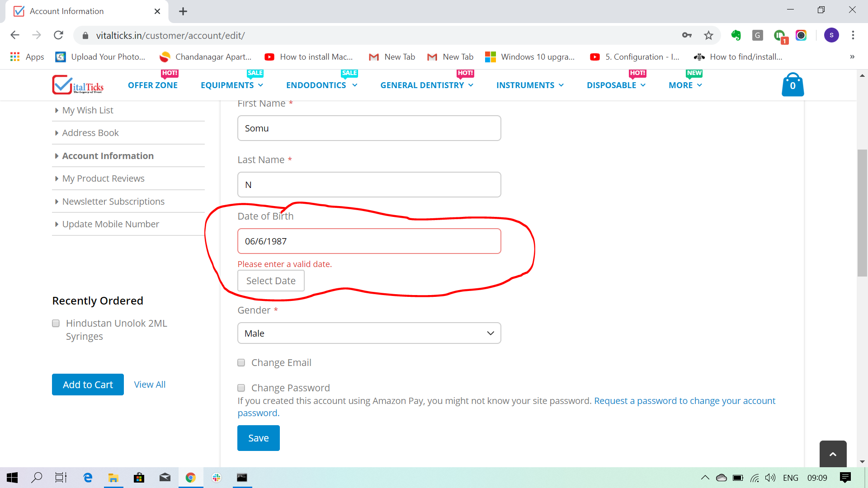Click the saved passwords key icon

click(x=687, y=35)
